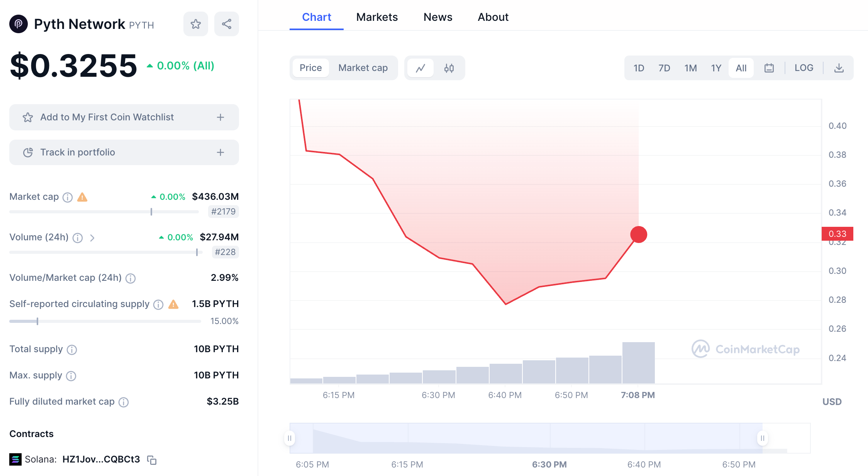Open the News tab
This screenshot has height=476, width=868.
[x=437, y=17]
